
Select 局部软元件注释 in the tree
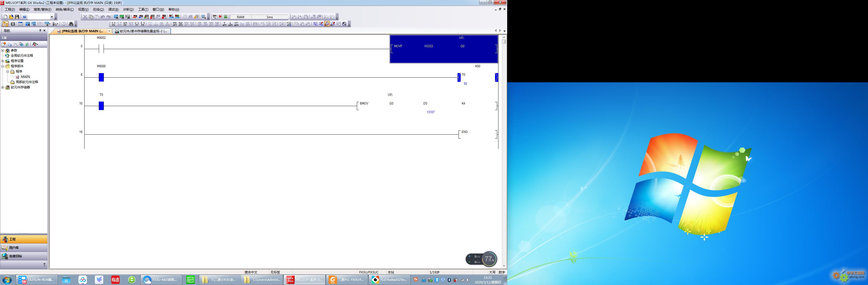click(x=27, y=82)
